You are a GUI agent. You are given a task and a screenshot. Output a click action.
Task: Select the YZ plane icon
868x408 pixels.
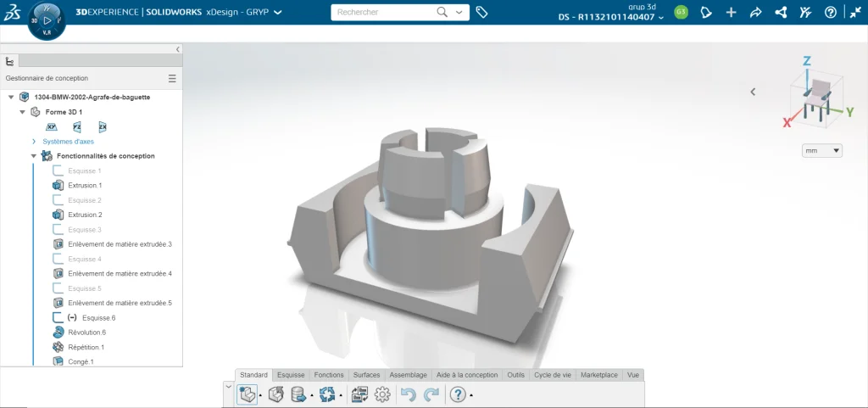coord(77,127)
